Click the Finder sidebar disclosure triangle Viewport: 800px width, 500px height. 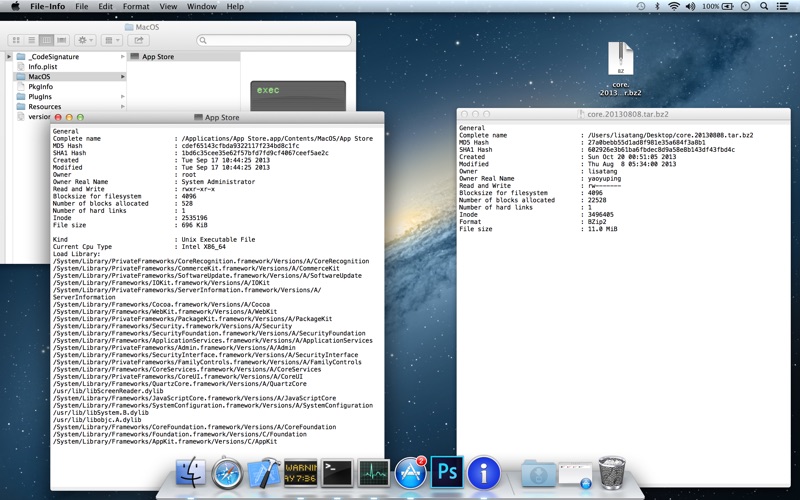pyautogui.click(x=8, y=57)
